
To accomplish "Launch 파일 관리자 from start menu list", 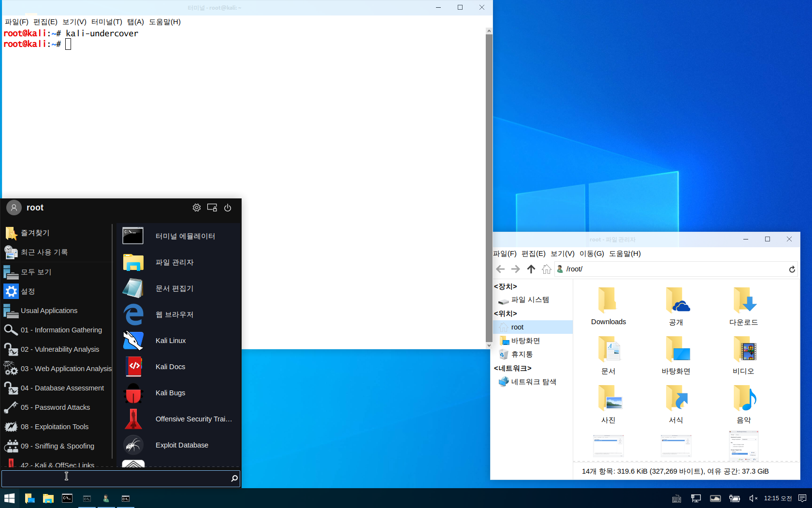I will pos(179,262).
